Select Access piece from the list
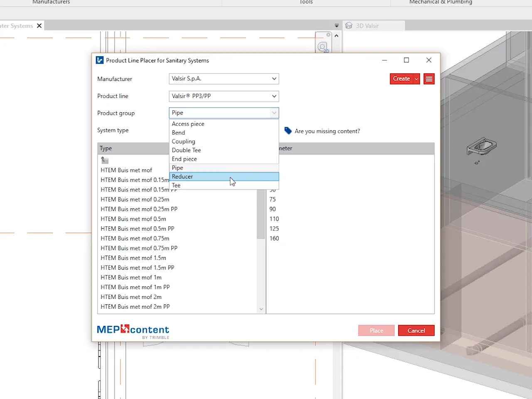Screen dimensions: 532x399 [224, 124]
